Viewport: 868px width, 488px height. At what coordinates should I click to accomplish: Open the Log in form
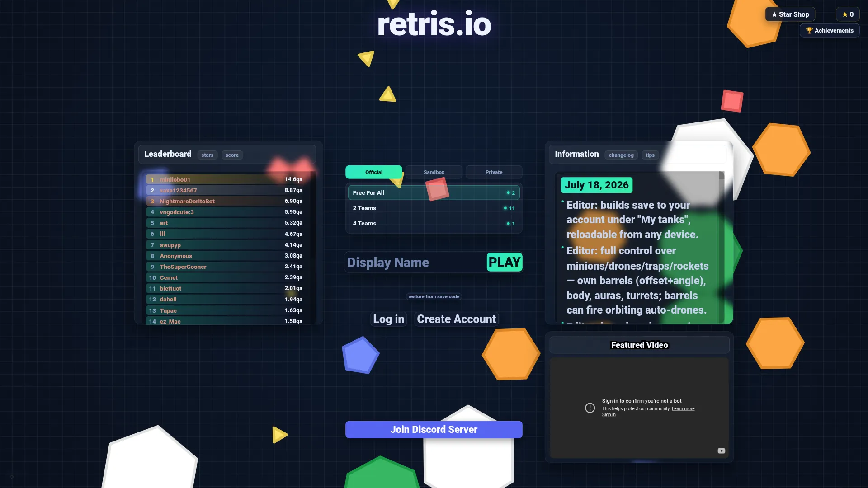[x=388, y=319]
